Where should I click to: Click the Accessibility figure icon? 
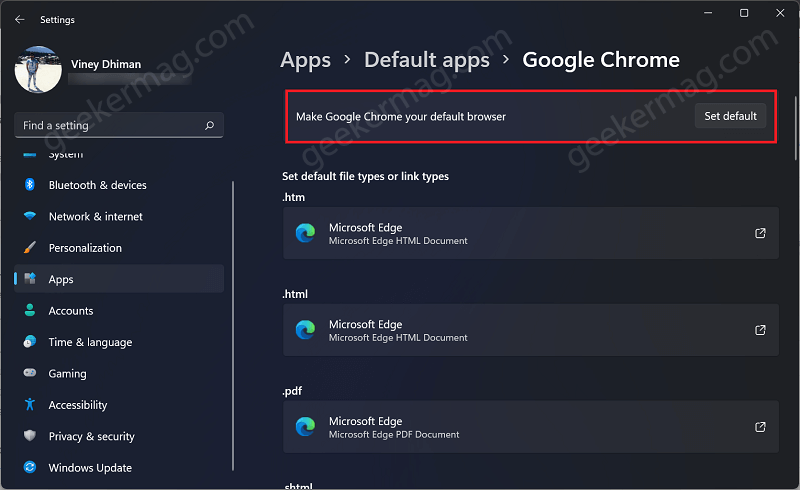(30, 404)
